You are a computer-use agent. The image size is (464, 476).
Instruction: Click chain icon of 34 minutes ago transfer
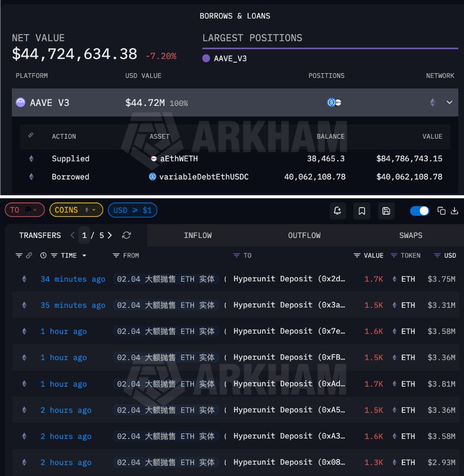coord(24,279)
